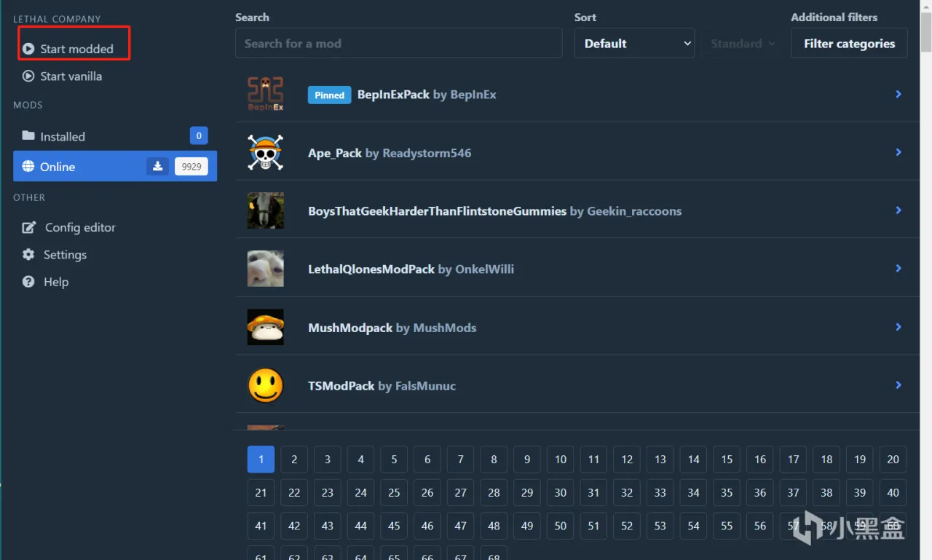Click the Start modded play icon
Screen dimensions: 932x560
tap(28, 49)
